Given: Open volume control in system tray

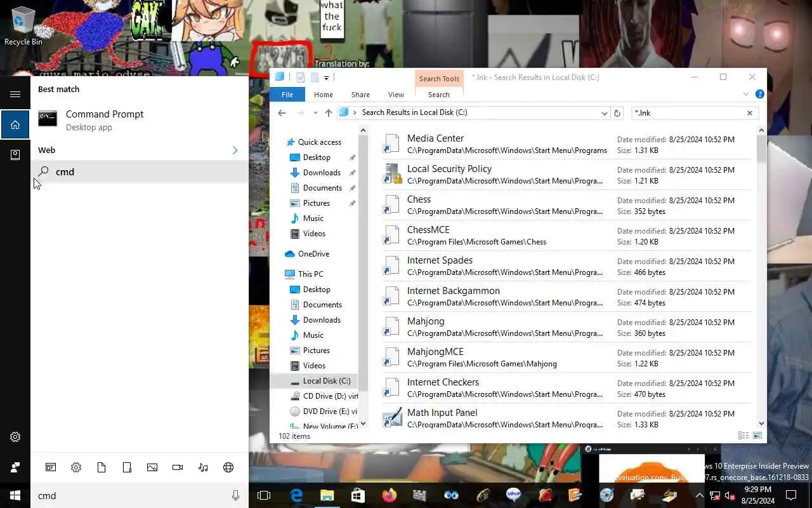Looking at the screenshot, I should click(730, 495).
